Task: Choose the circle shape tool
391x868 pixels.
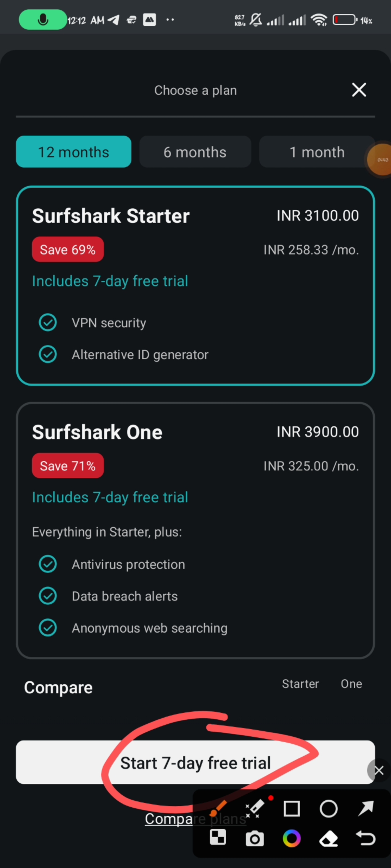Action: [x=329, y=809]
